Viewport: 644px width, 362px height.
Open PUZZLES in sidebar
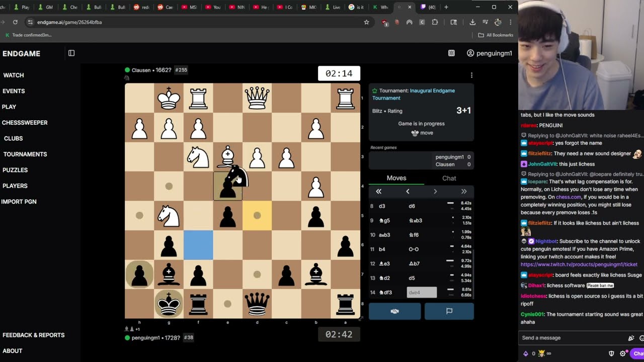point(15,170)
